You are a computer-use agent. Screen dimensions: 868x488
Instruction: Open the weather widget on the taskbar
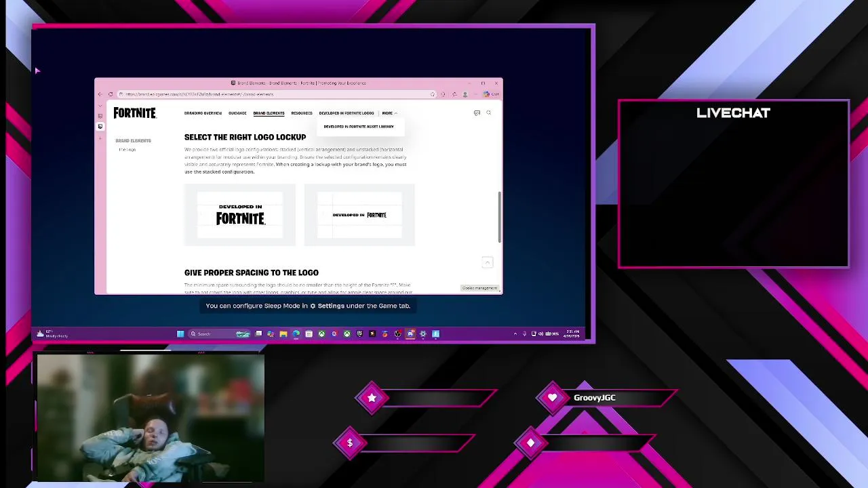pyautogui.click(x=52, y=333)
